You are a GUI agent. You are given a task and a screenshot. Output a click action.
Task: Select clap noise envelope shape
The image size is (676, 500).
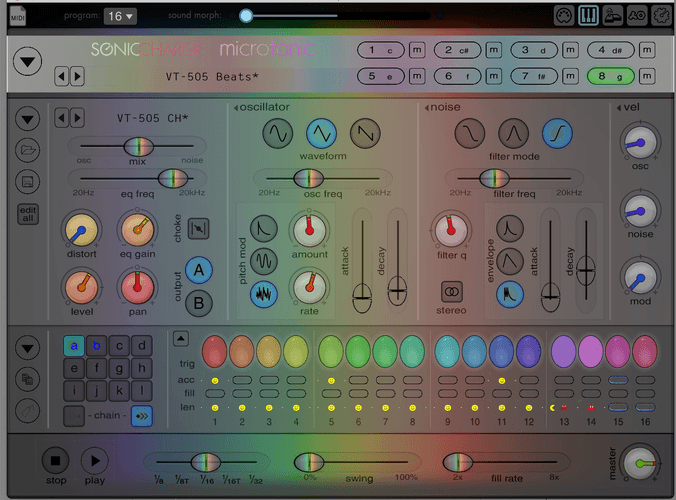pyautogui.click(x=510, y=294)
